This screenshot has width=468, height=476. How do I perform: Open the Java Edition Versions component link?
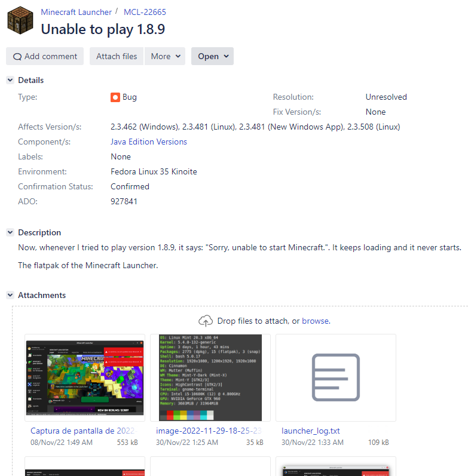149,142
